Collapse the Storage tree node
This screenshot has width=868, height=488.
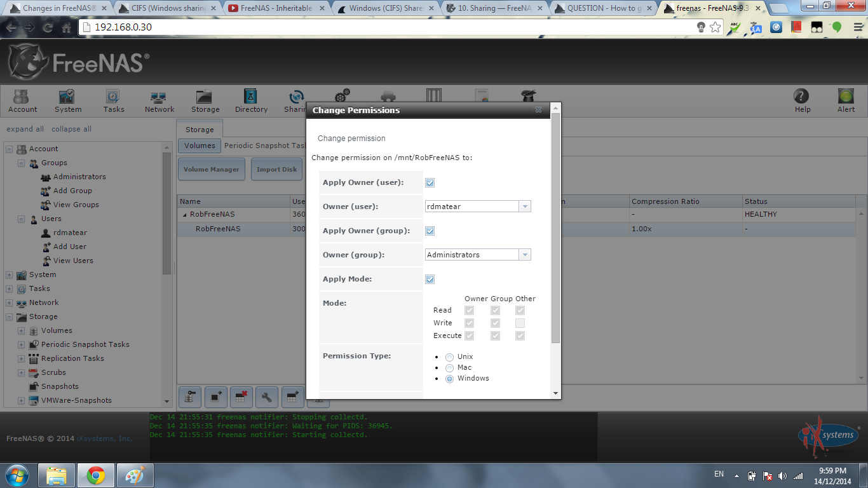coord(9,317)
